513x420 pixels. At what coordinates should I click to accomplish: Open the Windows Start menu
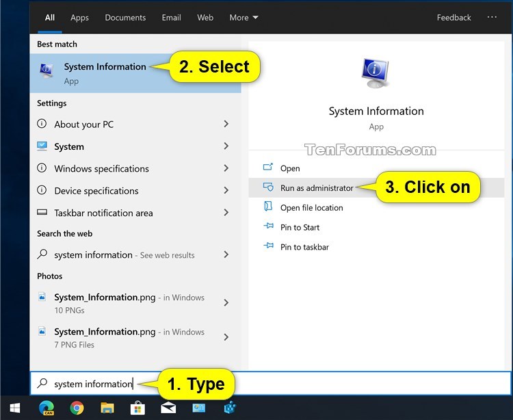tap(15, 408)
